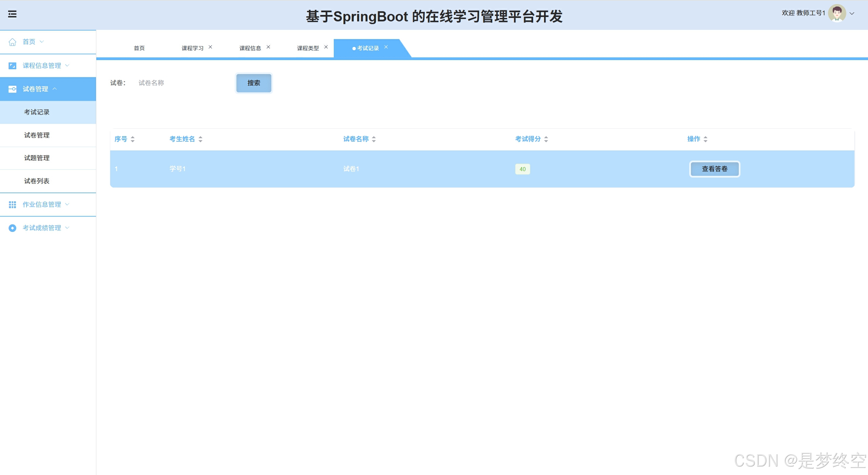
Task: Click the home icon in the sidebar
Action: tap(13, 42)
